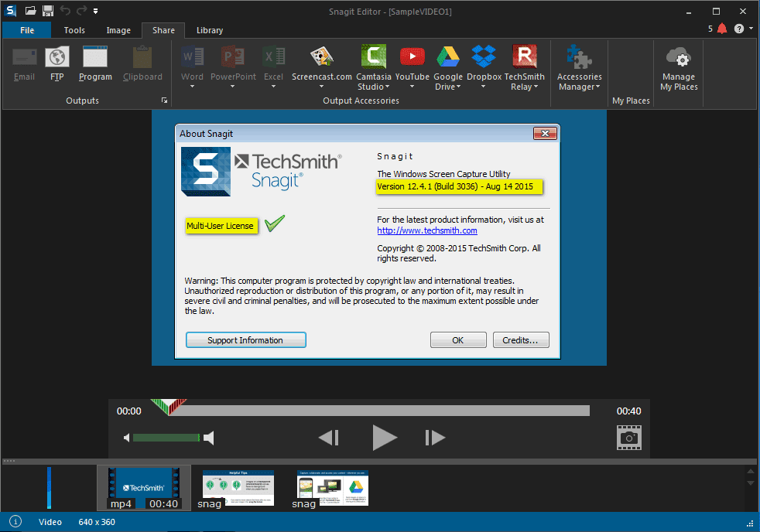Screen dimensions: 760x532
Task: Open Customize Quick Access Toolbar arrow
Action: point(96,11)
